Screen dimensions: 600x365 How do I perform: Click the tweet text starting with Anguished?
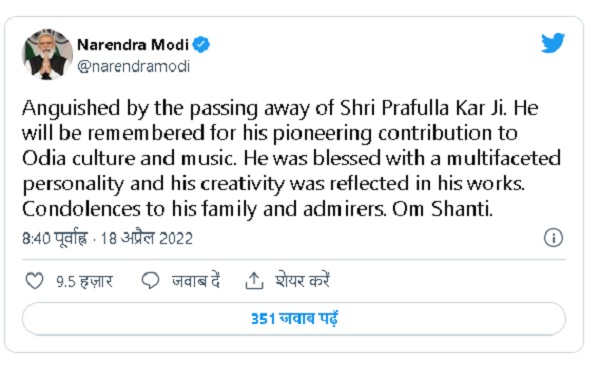point(292,158)
